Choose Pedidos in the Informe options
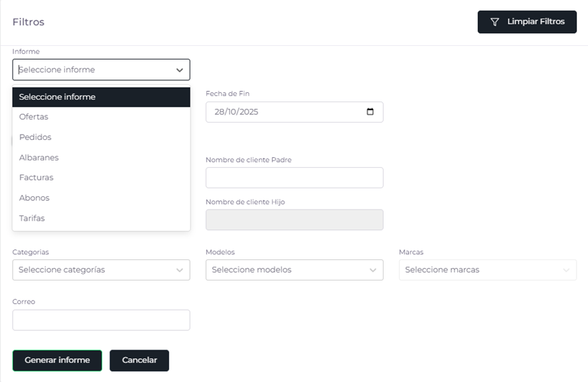Viewport: 588px width, 382px height. coord(35,137)
